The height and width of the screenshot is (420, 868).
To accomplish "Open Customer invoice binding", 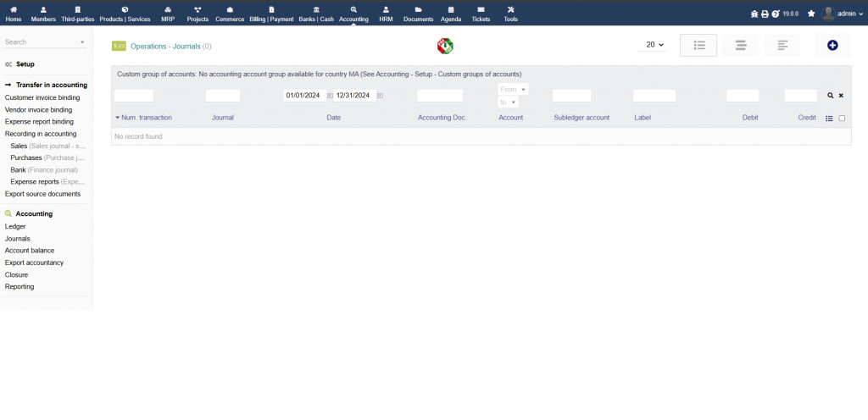I will click(x=42, y=98).
